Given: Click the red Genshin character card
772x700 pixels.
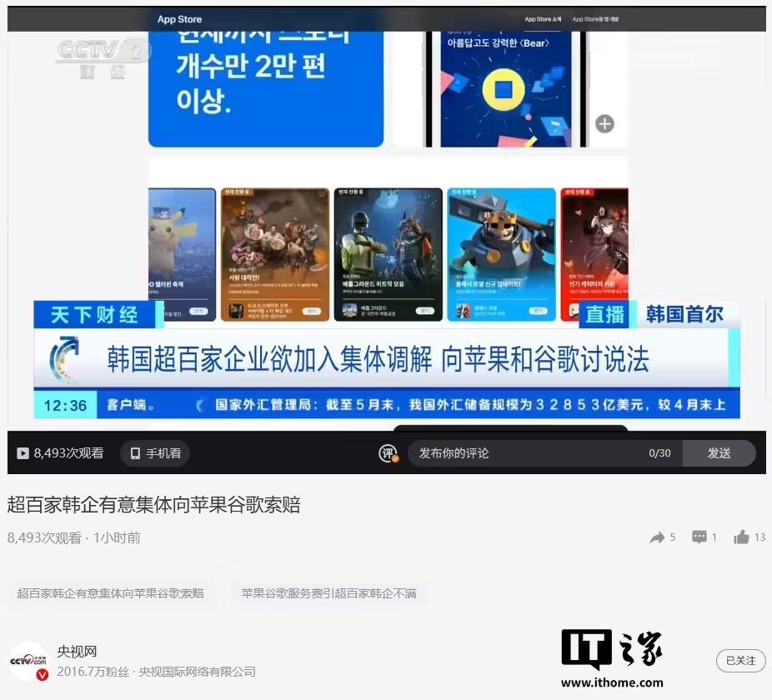Looking at the screenshot, I should 594,254.
